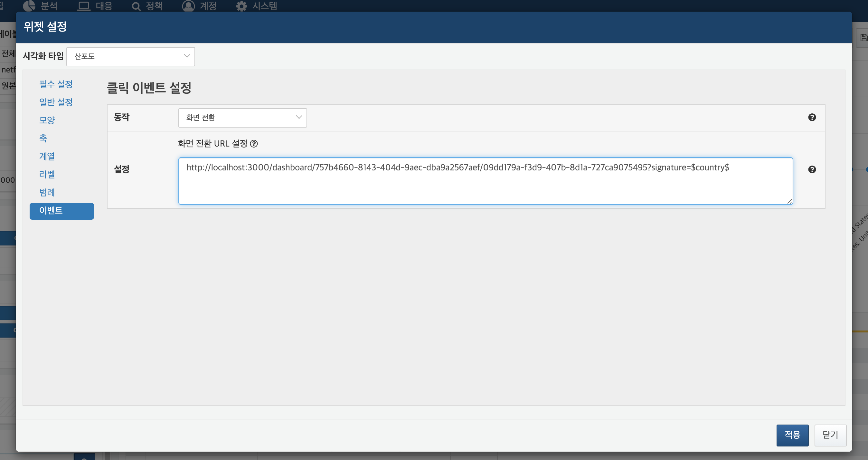Select the 이벤트 settings section
This screenshot has width=868, height=460.
pyautogui.click(x=62, y=211)
